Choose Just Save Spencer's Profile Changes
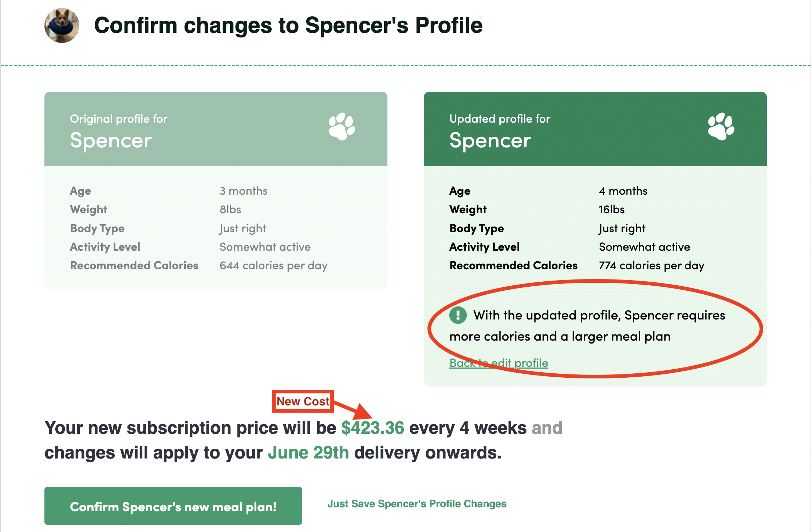Image resolution: width=812 pixels, height=532 pixels. (x=417, y=504)
